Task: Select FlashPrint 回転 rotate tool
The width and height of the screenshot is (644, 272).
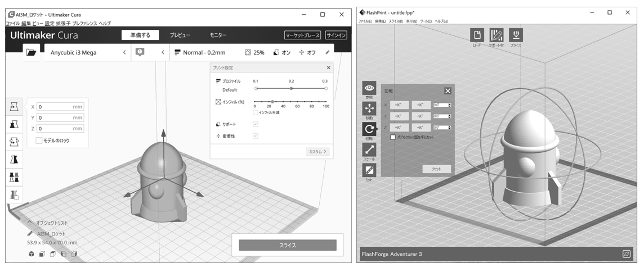Action: click(x=369, y=129)
